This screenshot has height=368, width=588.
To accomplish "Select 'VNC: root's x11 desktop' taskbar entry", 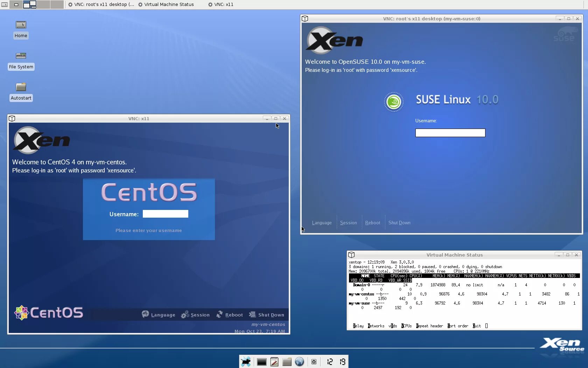I will (x=101, y=5).
